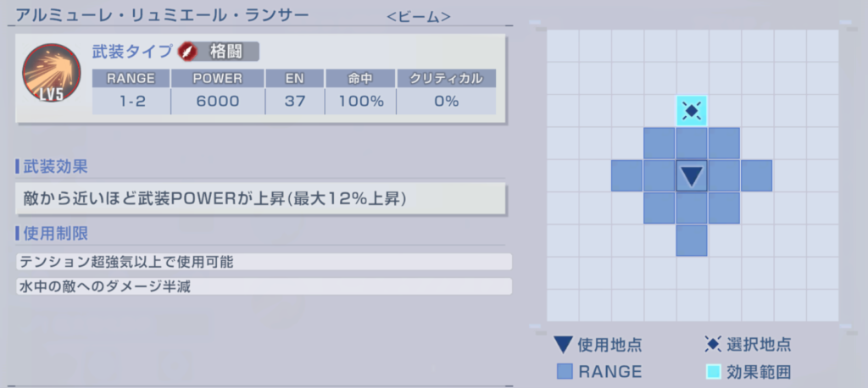Click the POWER boost effect description box

(261, 200)
